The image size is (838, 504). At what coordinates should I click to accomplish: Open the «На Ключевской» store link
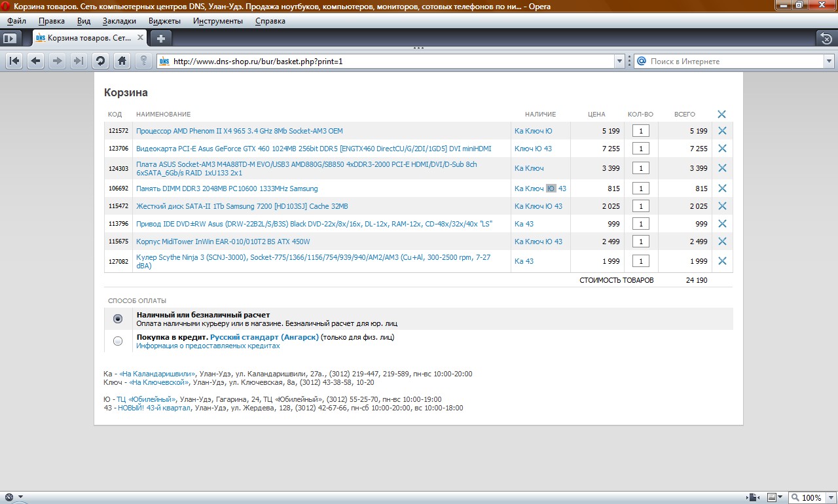point(159,382)
